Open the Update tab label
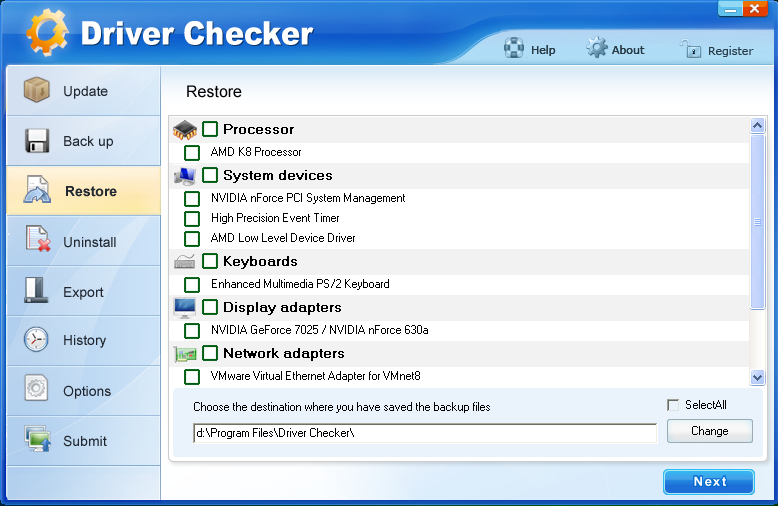This screenshot has height=506, width=778. coord(85,91)
